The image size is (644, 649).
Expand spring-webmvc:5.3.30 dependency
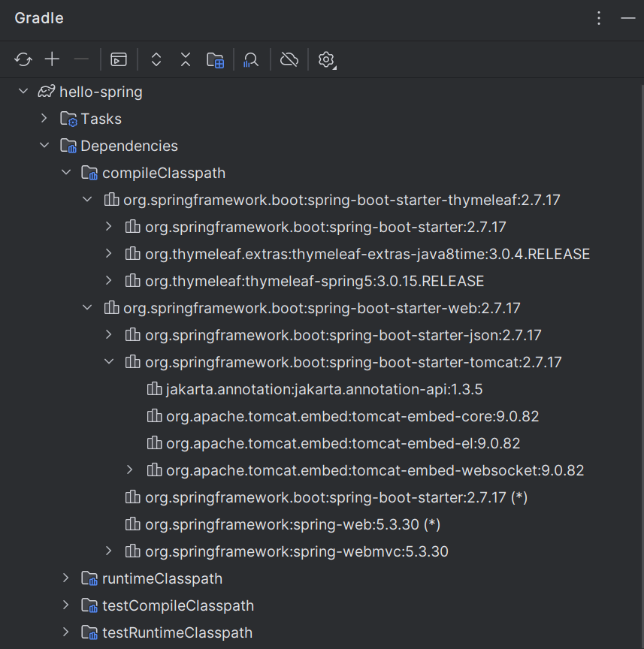109,551
